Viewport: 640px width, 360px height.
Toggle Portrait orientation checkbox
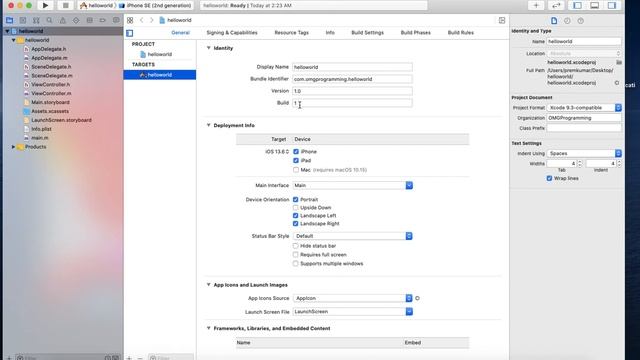(x=296, y=200)
